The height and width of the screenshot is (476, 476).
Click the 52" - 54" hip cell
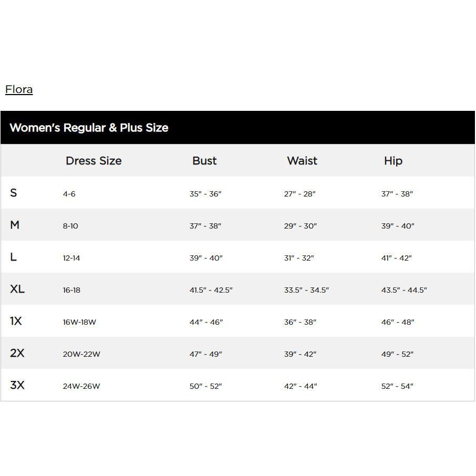pos(397,386)
